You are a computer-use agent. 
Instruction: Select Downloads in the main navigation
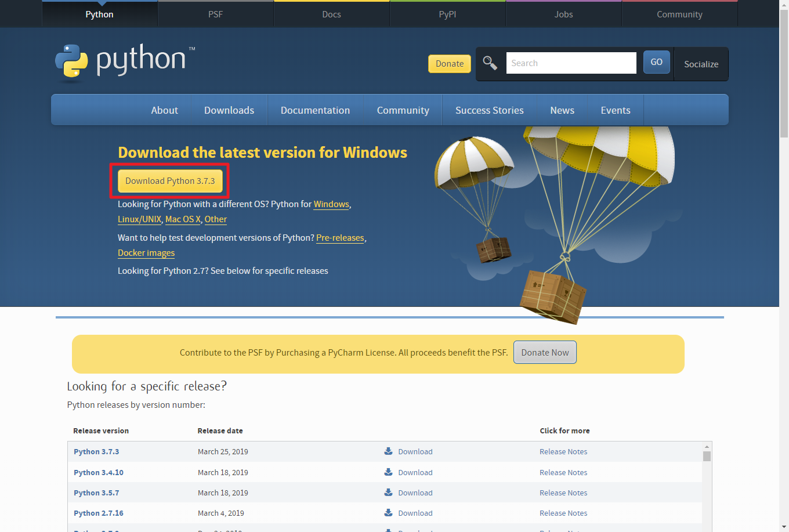click(x=229, y=110)
